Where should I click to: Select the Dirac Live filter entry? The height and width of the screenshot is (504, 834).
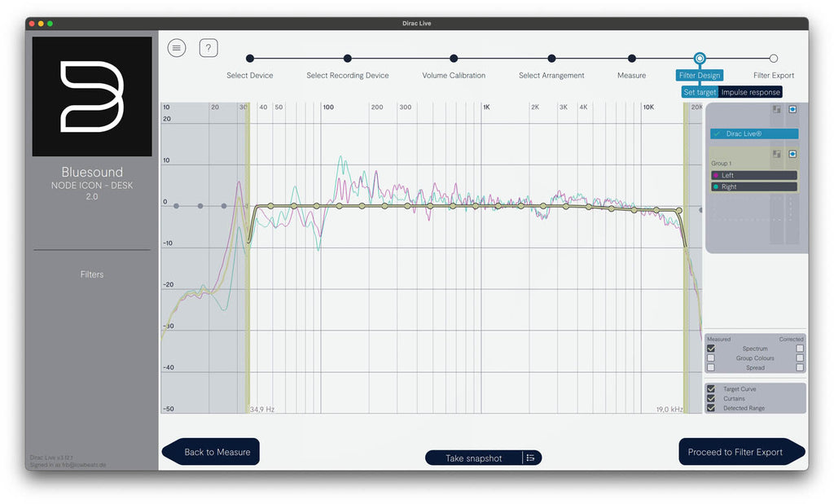click(x=754, y=134)
